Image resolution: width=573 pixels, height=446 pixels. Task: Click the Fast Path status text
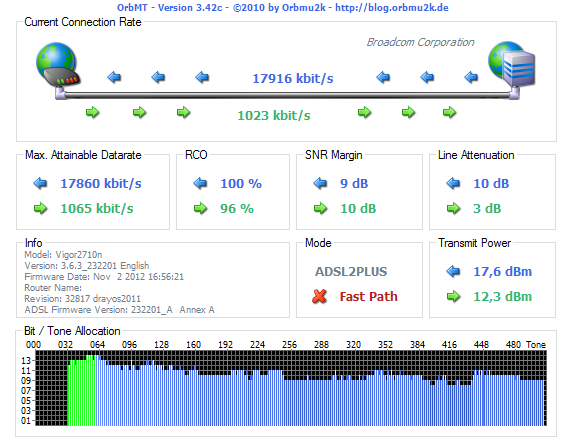click(x=368, y=296)
